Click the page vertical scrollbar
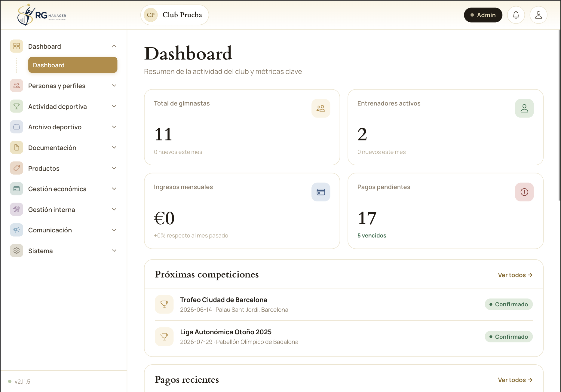This screenshot has width=561, height=392. [559, 115]
